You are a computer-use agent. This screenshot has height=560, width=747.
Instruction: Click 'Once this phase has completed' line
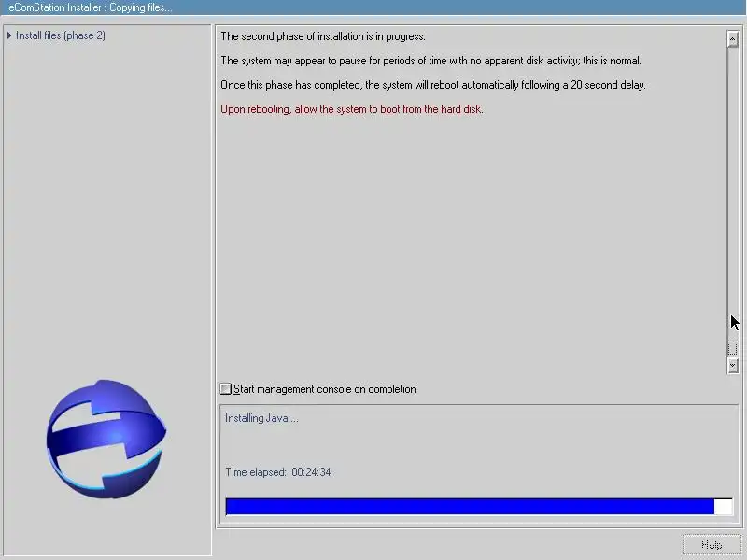pyautogui.click(x=432, y=85)
